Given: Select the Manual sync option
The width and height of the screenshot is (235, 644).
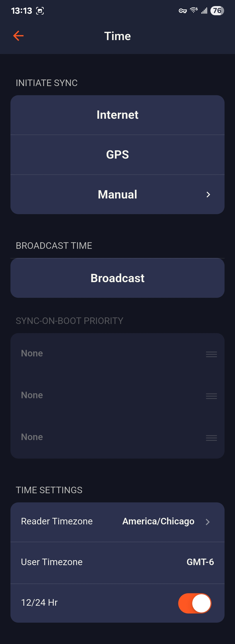Looking at the screenshot, I should [x=117, y=195].
